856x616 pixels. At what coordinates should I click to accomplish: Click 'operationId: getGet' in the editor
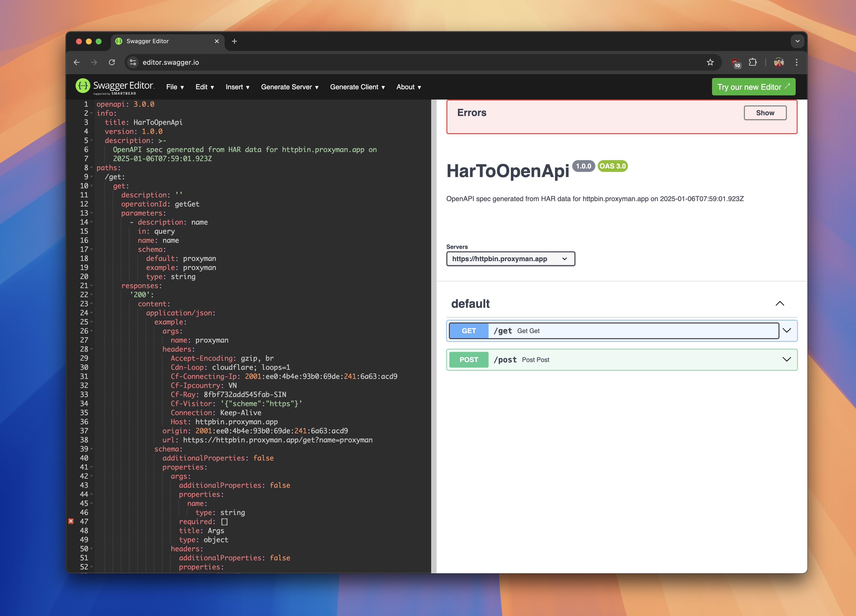point(160,204)
